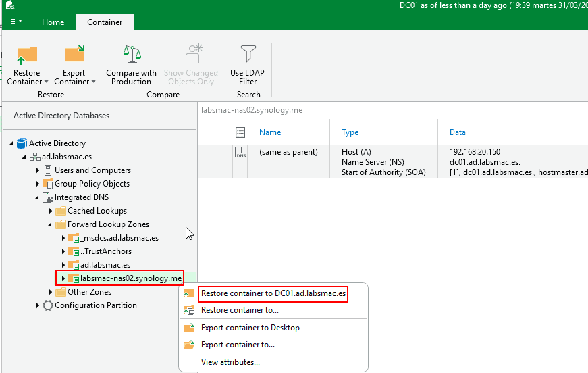Viewport: 588px width, 373px height.
Task: Expand the ..TrustAnchors zone
Action: point(63,251)
